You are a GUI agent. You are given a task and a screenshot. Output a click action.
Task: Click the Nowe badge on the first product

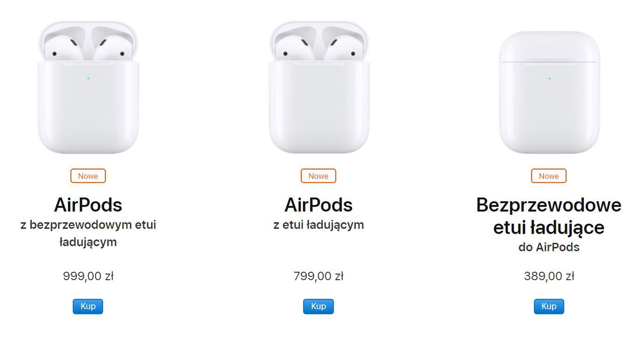point(88,176)
